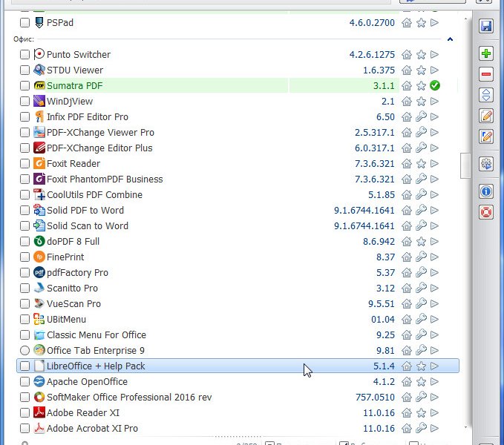The width and height of the screenshot is (504, 445).
Task: Click the gear settings icon in sidebar
Action: tap(486, 164)
